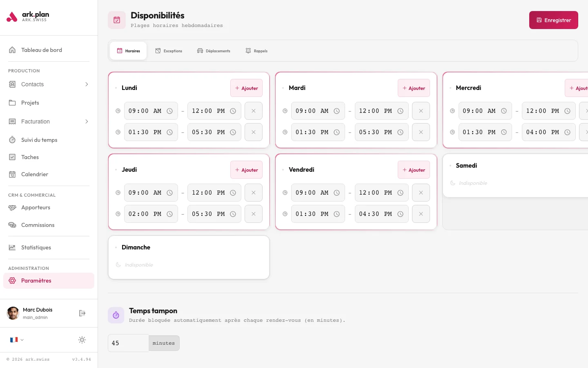Delete Vendredi's afternoon time slot
Viewport: 588px width, 368px height.
tap(421, 214)
